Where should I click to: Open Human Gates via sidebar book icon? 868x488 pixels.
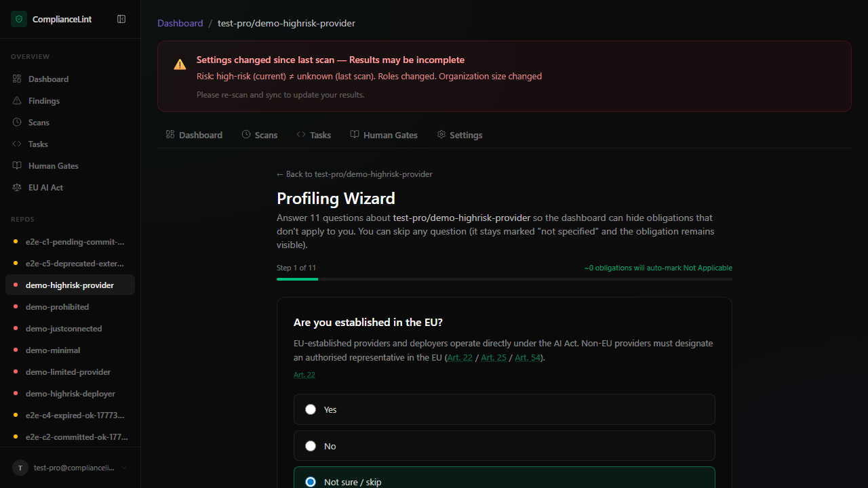(x=17, y=166)
